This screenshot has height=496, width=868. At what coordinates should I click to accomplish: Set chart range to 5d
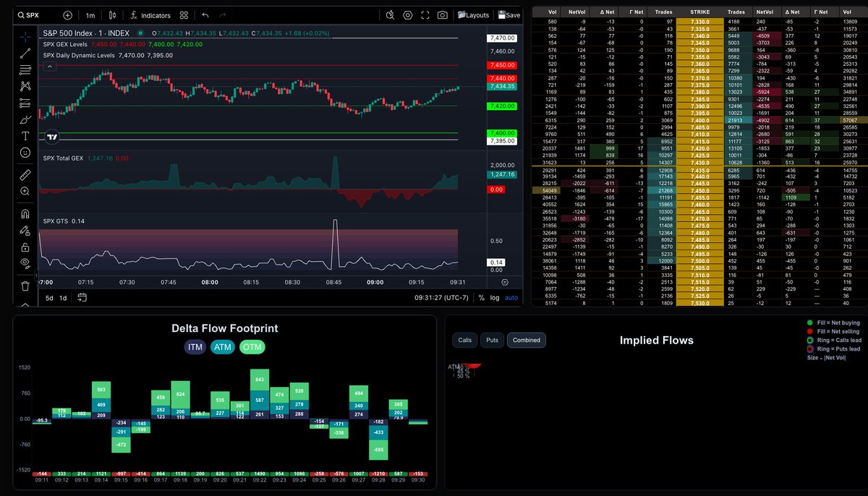[x=49, y=298]
